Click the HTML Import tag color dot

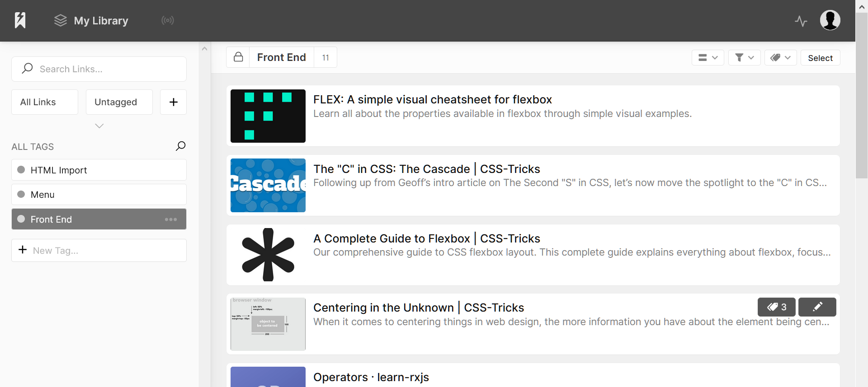(21, 170)
